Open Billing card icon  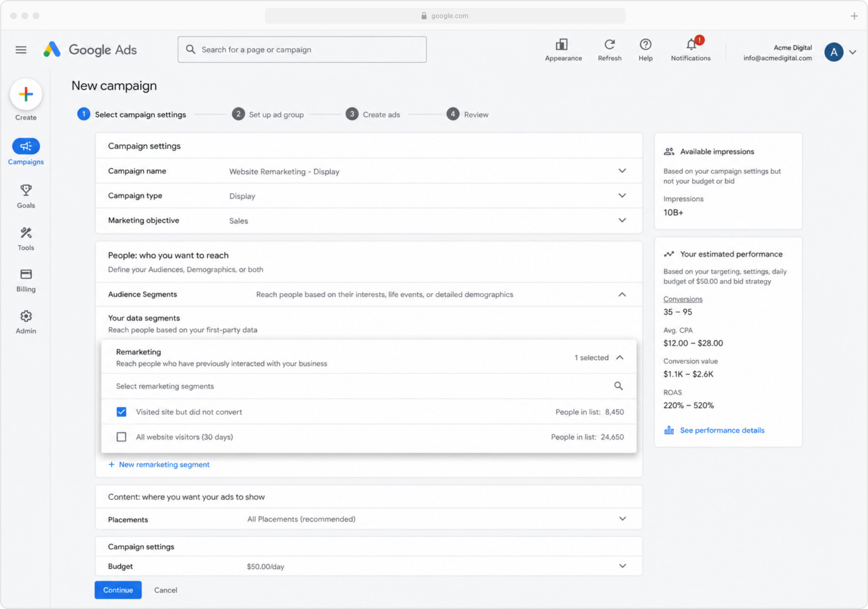point(26,274)
